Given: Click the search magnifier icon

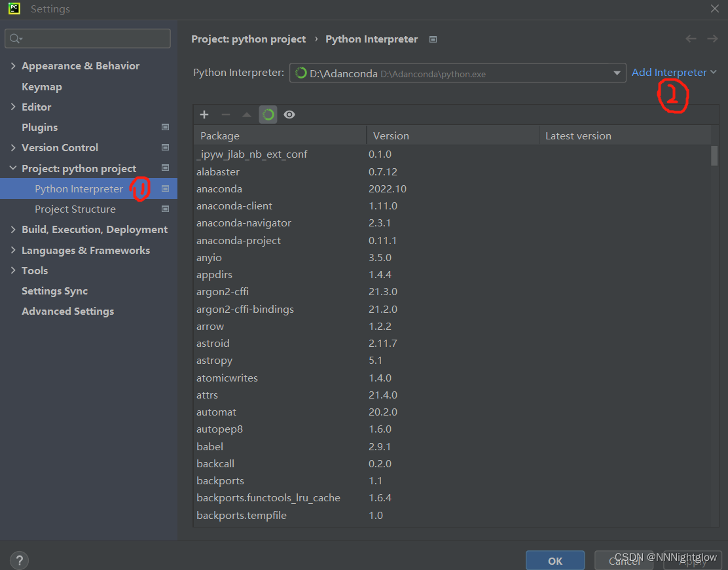Looking at the screenshot, I should (15, 39).
